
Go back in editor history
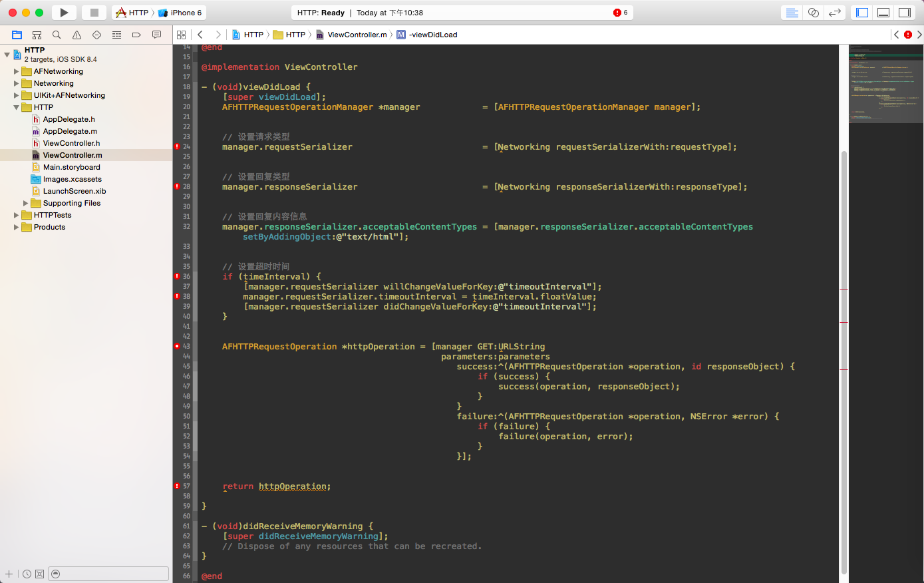coord(200,35)
